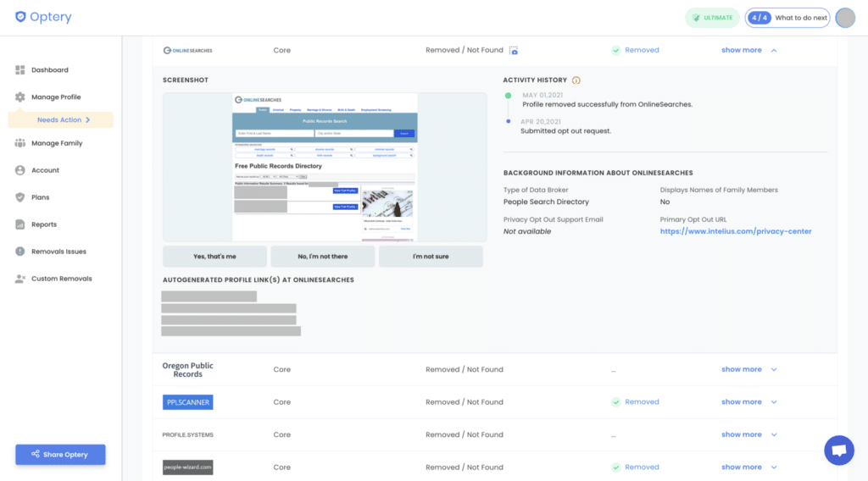Click the Ultimate plan badge

click(x=712, y=18)
